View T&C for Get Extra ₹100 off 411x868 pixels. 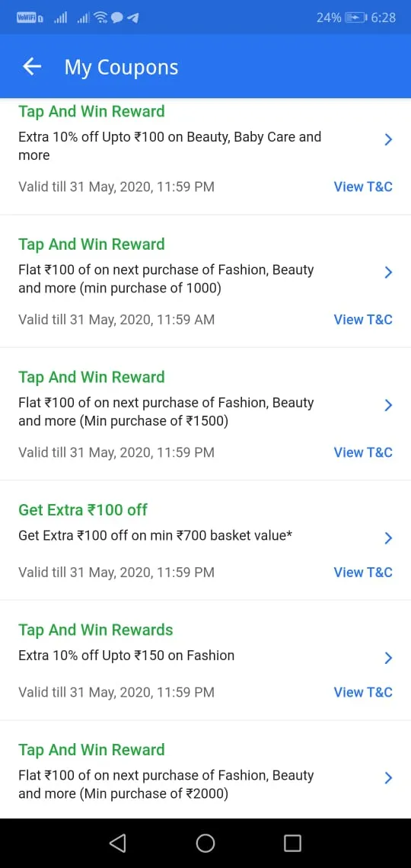pyautogui.click(x=363, y=573)
